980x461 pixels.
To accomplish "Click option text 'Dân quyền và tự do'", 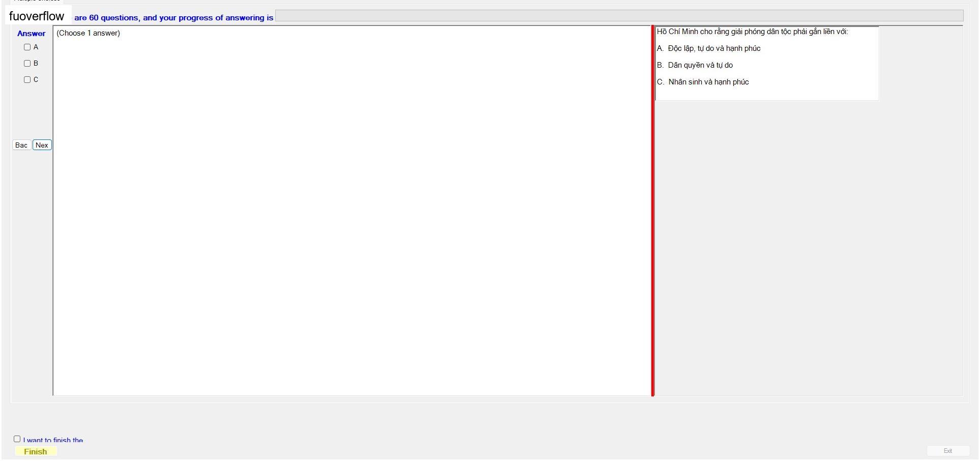I will [701, 66].
